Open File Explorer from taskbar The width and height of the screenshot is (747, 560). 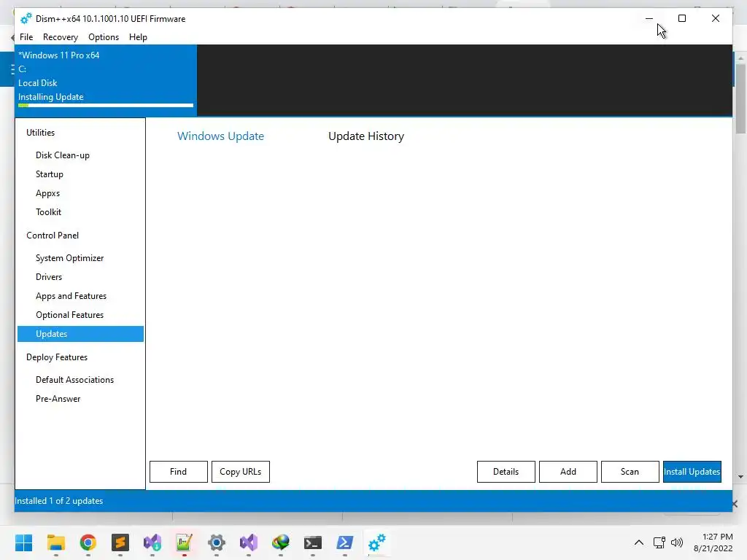click(x=55, y=542)
